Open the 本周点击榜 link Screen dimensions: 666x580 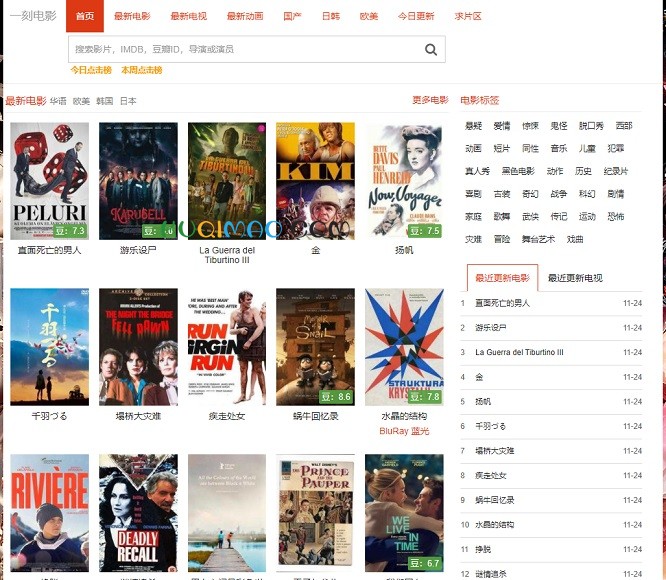[x=142, y=70]
